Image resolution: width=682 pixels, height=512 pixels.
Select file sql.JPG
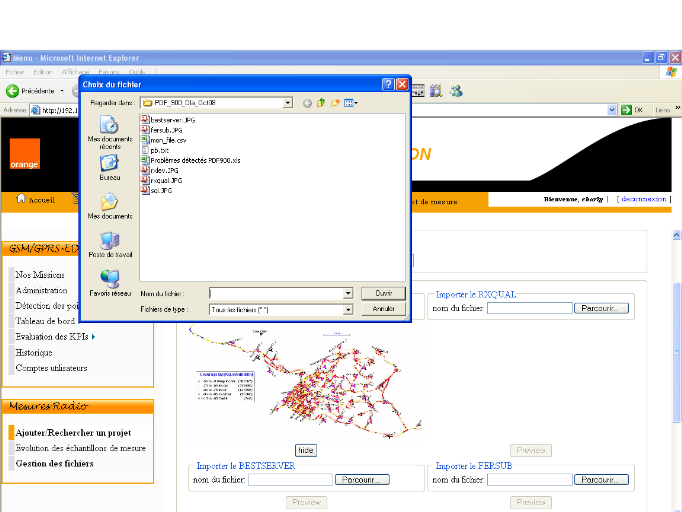(x=157, y=190)
